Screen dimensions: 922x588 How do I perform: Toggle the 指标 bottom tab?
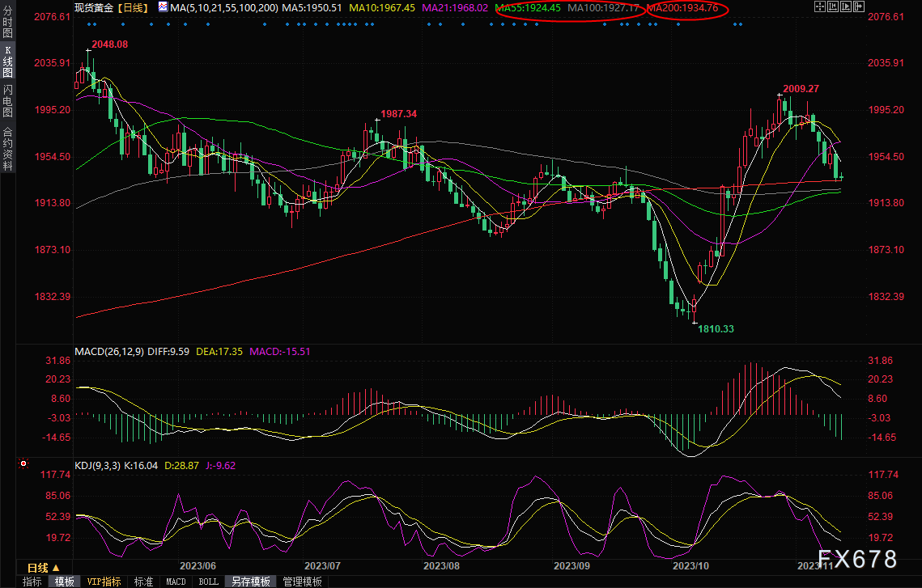point(32,582)
